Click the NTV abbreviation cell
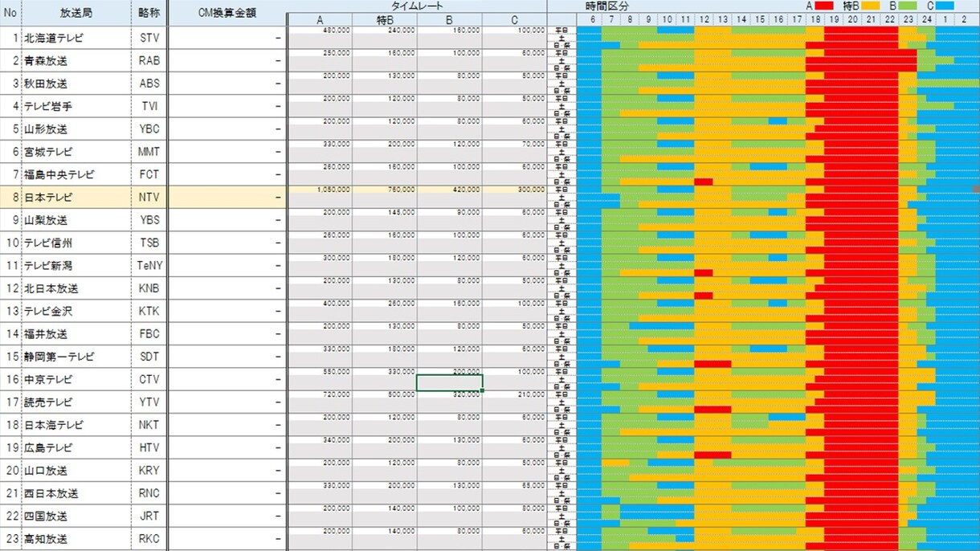 pos(149,197)
